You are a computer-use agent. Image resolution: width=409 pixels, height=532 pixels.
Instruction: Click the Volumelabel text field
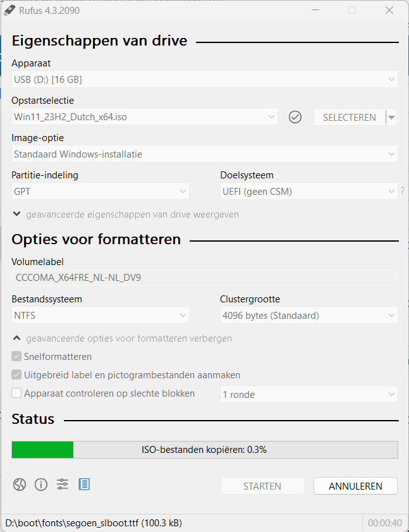pyautogui.click(x=204, y=278)
